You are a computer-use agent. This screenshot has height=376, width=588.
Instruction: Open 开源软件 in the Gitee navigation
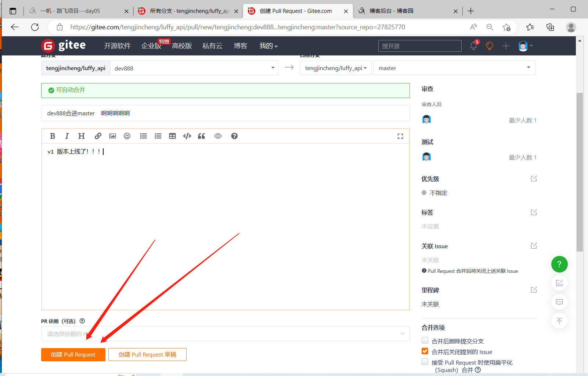(x=117, y=46)
